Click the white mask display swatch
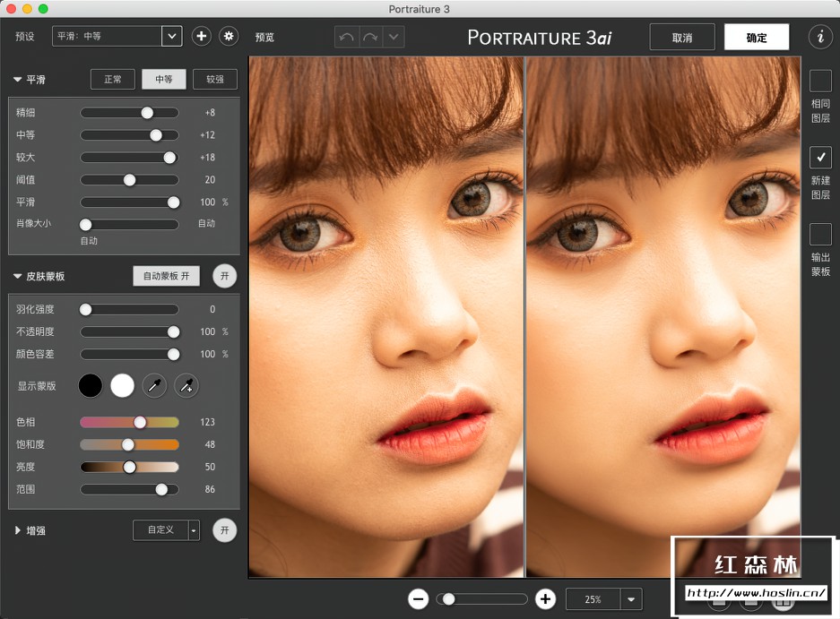 click(123, 386)
